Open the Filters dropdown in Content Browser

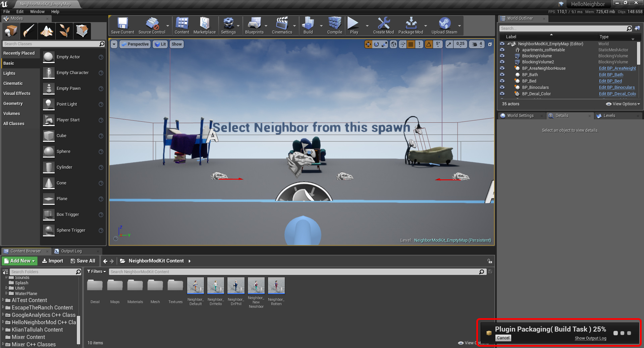click(97, 272)
